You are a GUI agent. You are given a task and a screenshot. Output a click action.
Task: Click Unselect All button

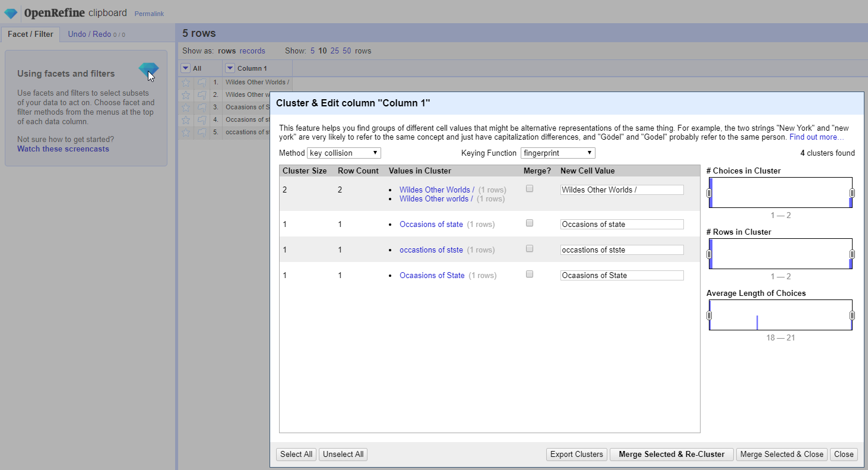(343, 454)
